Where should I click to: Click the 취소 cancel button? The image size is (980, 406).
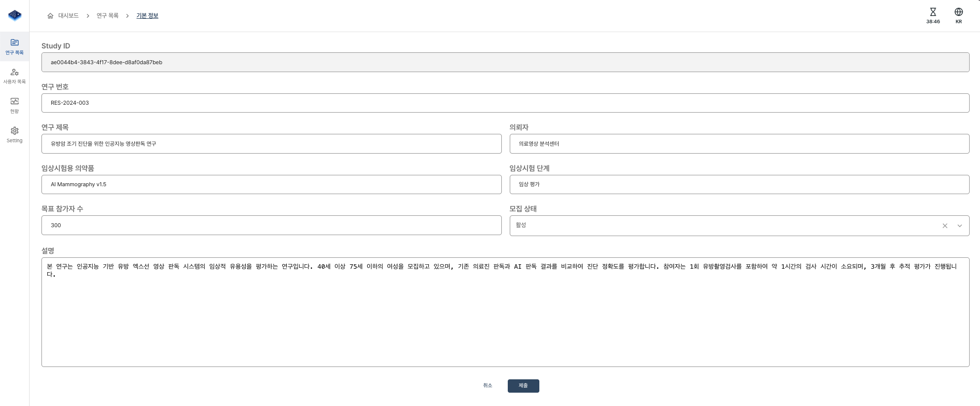click(488, 386)
